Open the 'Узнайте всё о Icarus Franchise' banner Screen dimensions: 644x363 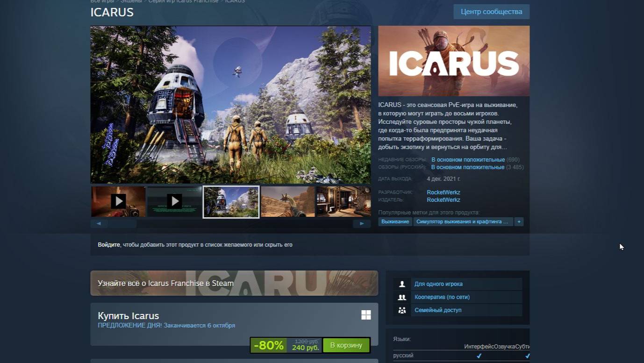[234, 283]
